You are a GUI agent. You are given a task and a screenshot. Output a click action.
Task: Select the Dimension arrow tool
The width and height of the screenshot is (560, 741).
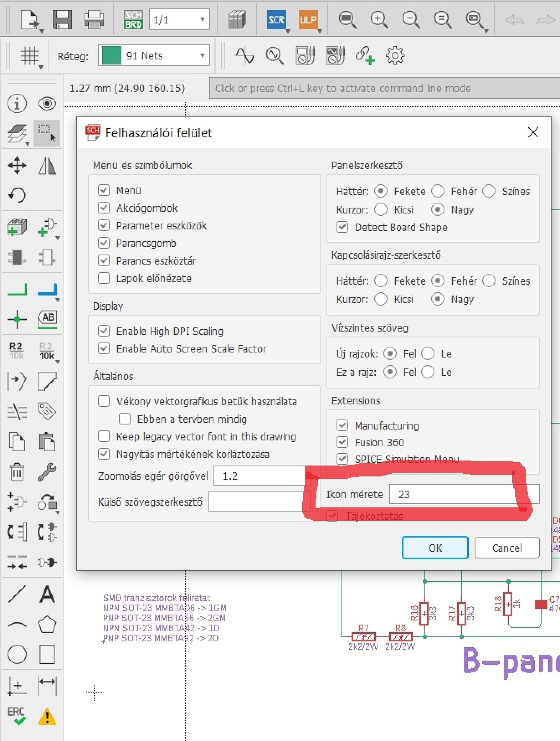47,686
